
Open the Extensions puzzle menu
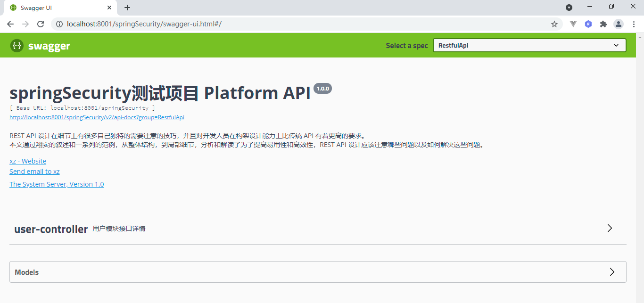point(603,24)
